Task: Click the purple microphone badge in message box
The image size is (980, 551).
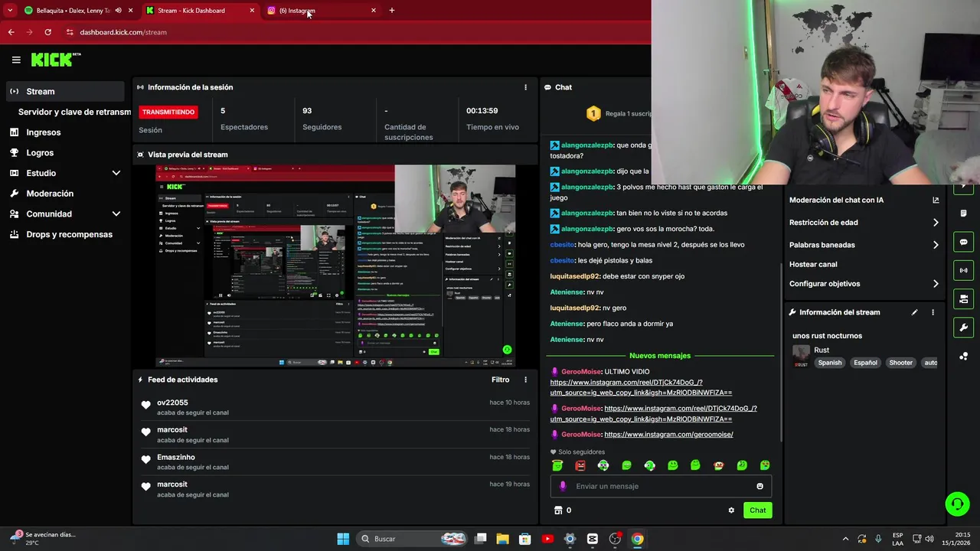Action: (563, 486)
